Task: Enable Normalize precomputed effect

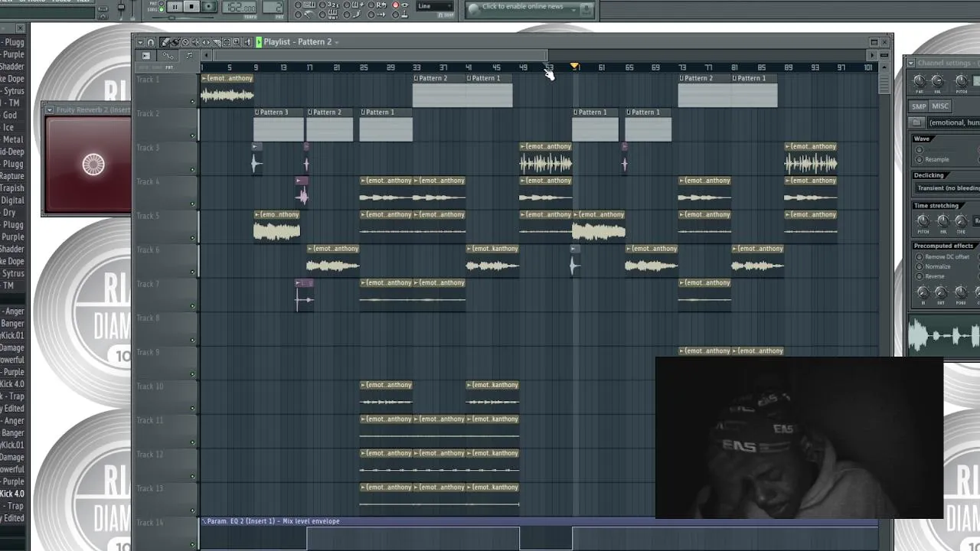Action: coord(920,266)
